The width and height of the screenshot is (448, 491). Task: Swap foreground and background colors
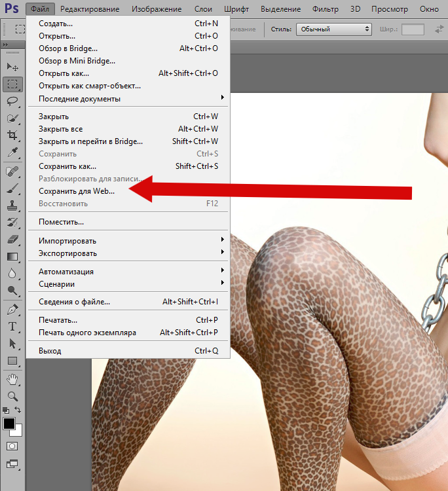[x=18, y=410]
